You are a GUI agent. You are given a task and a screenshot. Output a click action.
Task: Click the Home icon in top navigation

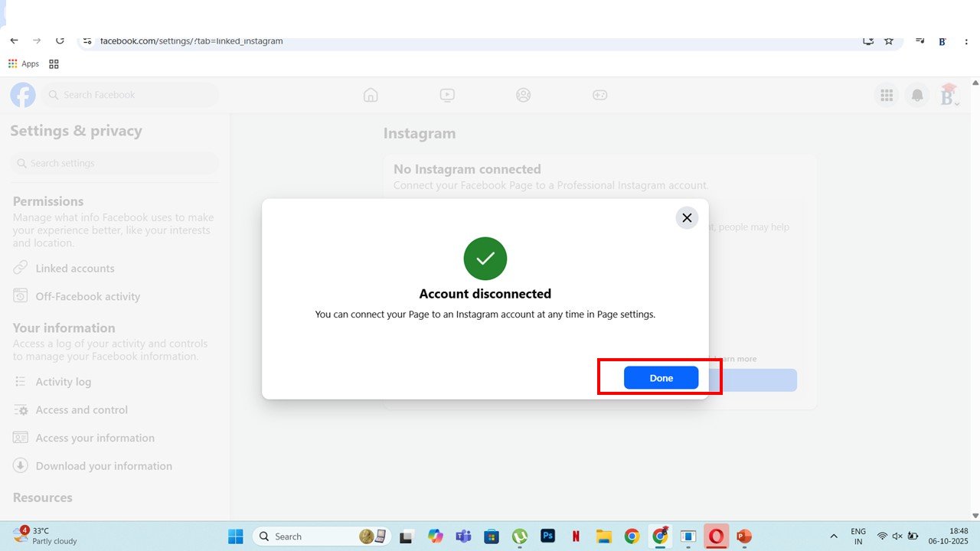click(371, 95)
